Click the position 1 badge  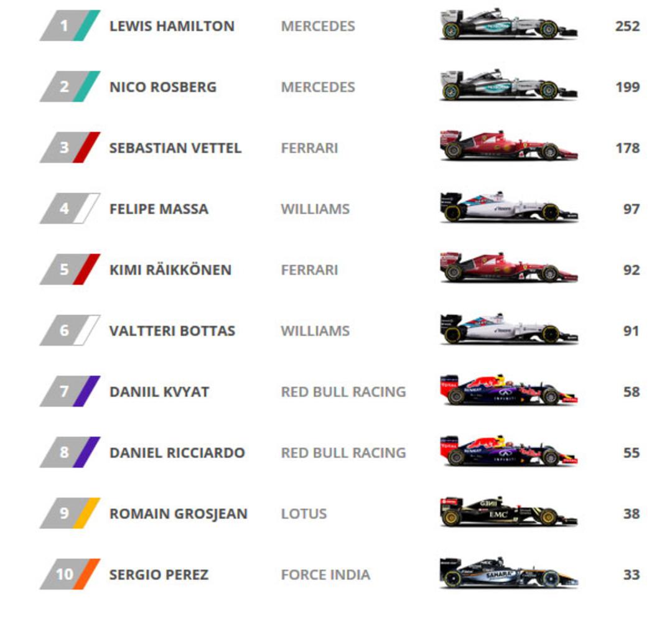click(70, 26)
